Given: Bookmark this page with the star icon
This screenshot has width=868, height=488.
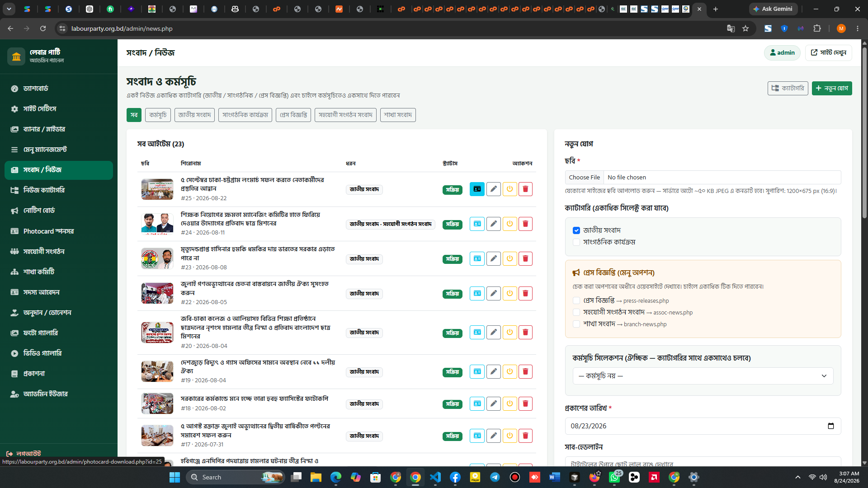Looking at the screenshot, I should (745, 28).
